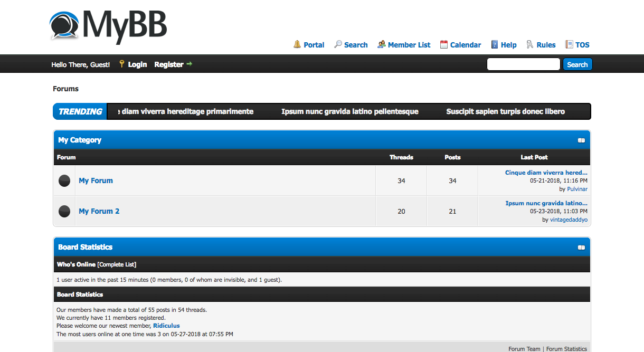View the Pulvinar user profile
The image size is (644, 352).
(577, 189)
